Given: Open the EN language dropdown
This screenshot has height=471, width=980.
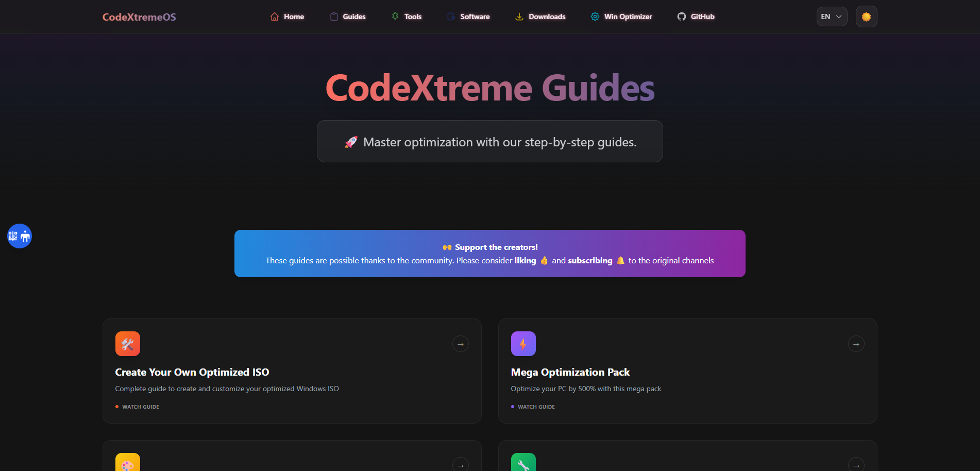Looking at the screenshot, I should 832,16.
